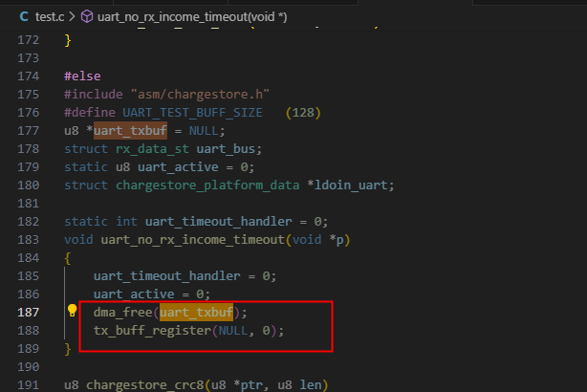Click uart_active assignment on line 186

pos(134,294)
